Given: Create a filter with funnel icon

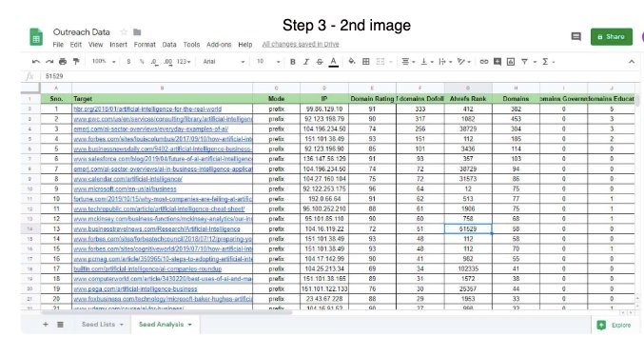Looking at the screenshot, I should pos(524,62).
